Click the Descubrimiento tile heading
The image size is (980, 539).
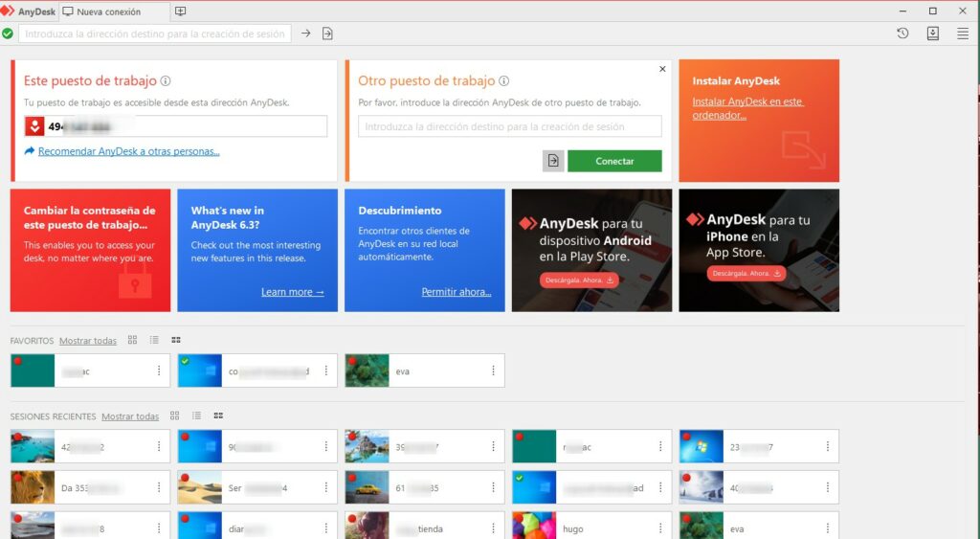point(400,211)
